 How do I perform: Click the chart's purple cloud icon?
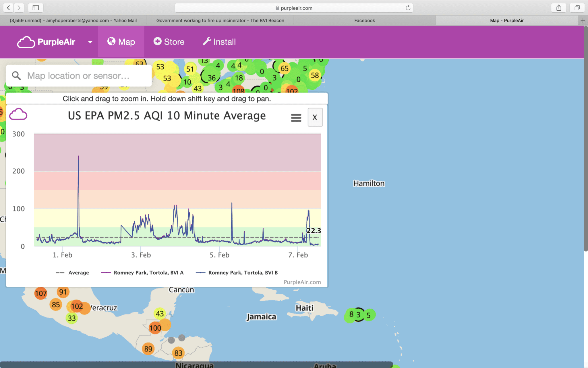click(x=18, y=114)
